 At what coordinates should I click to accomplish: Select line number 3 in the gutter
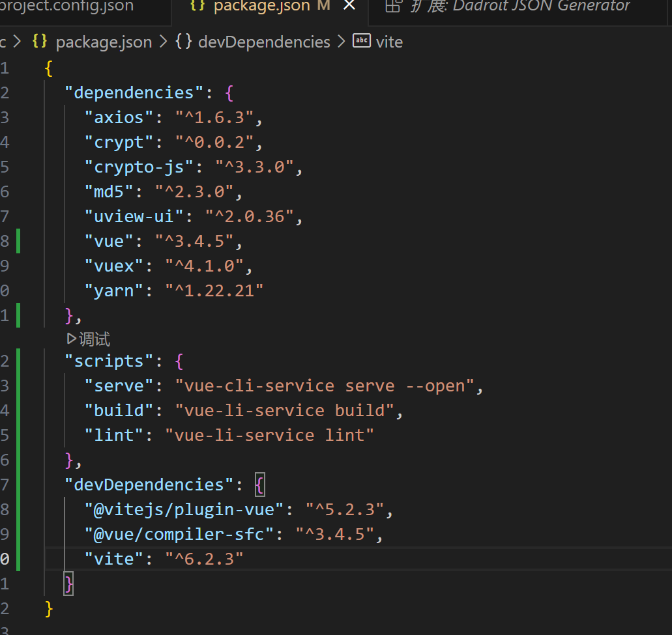(5, 117)
